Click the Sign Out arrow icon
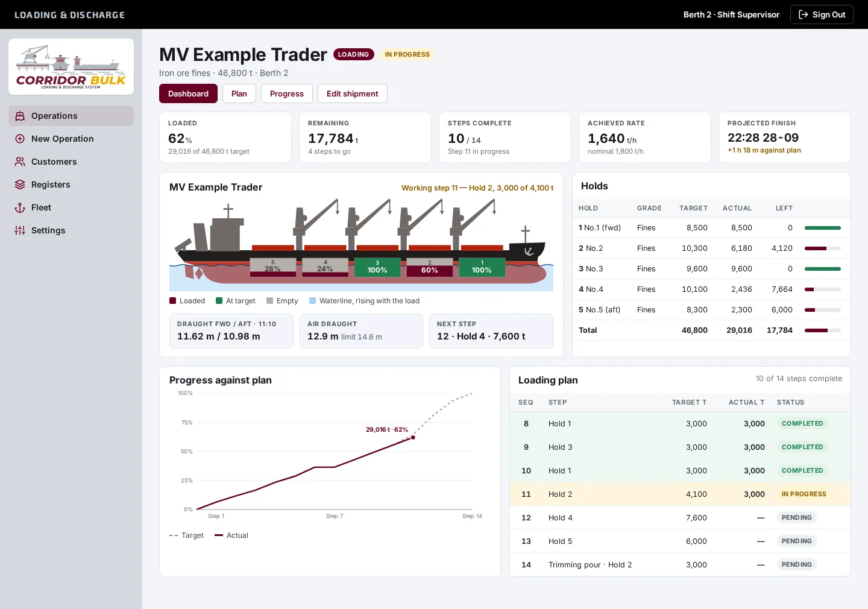Screen dimensions: 868x609 click(803, 14)
